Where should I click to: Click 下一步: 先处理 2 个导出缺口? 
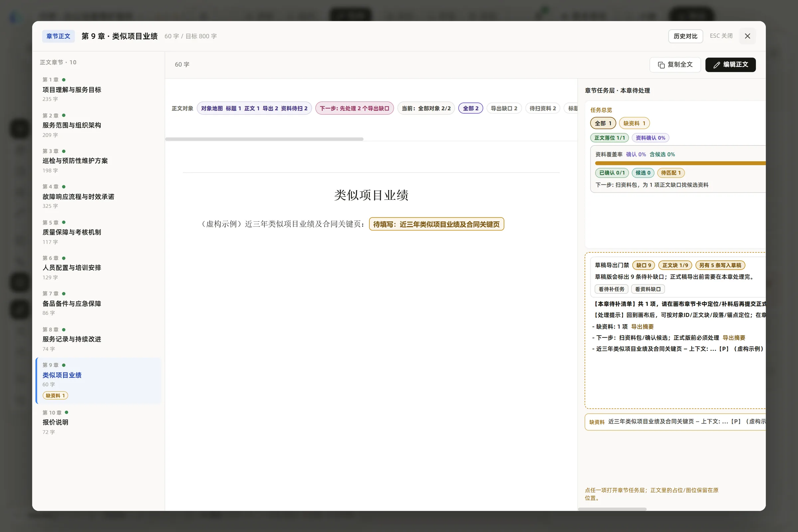tap(354, 108)
